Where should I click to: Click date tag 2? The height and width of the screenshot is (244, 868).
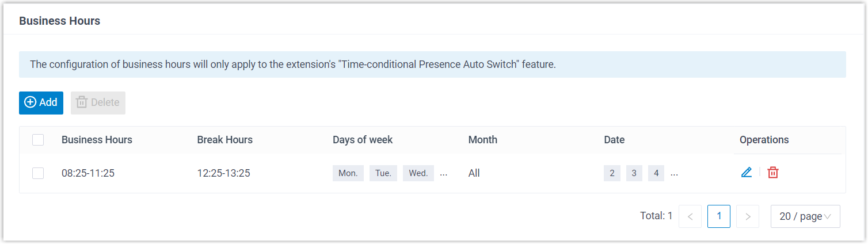pyautogui.click(x=612, y=173)
